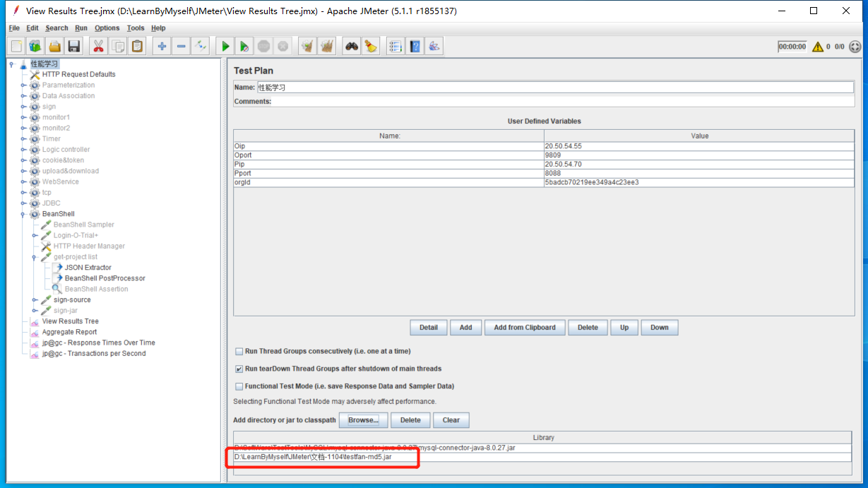This screenshot has height=488, width=868.
Task: Click the Up button
Action: (x=624, y=328)
